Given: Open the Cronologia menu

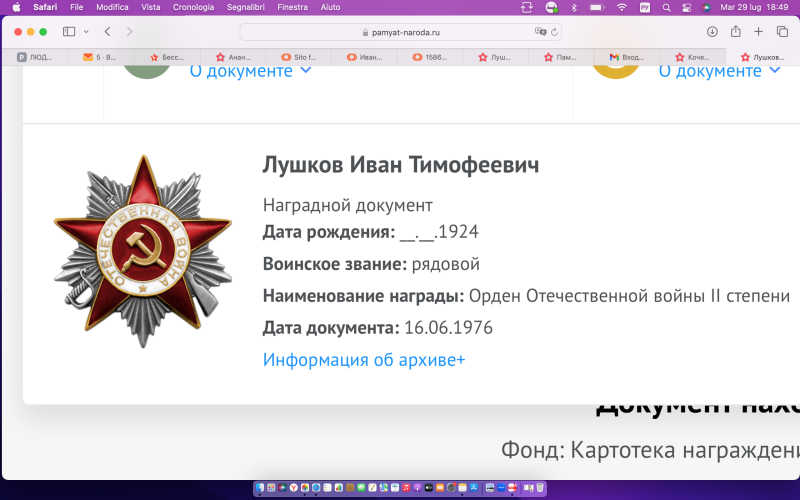Looking at the screenshot, I should (x=193, y=7).
